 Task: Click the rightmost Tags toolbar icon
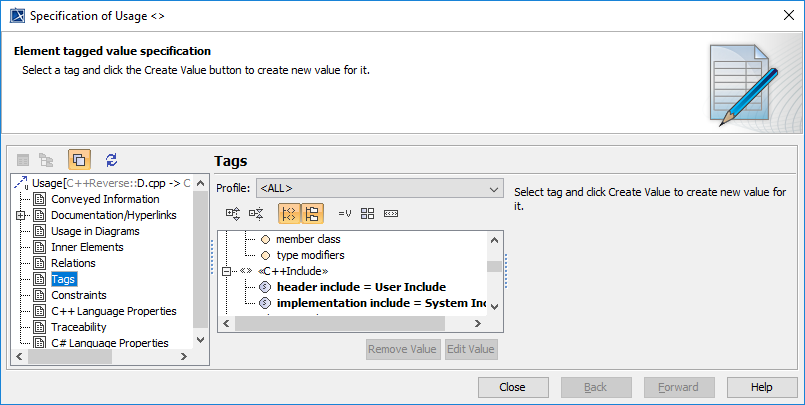[x=391, y=213]
